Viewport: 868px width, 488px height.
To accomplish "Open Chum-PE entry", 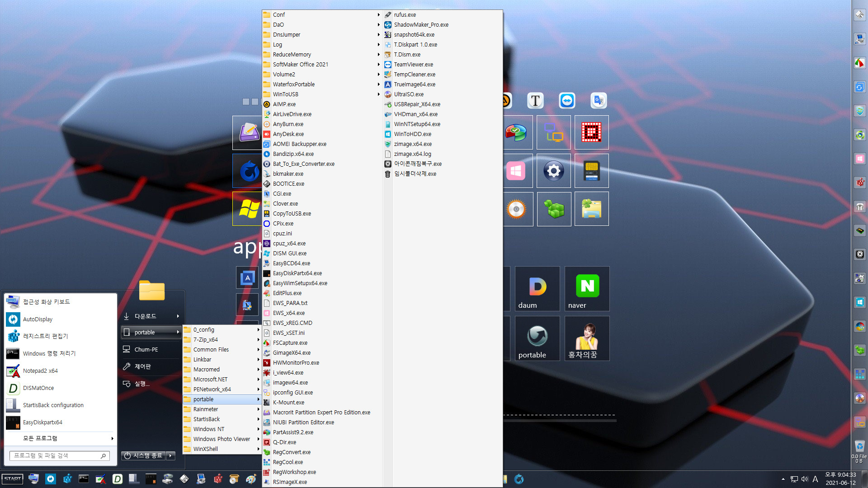I will pyautogui.click(x=151, y=349).
